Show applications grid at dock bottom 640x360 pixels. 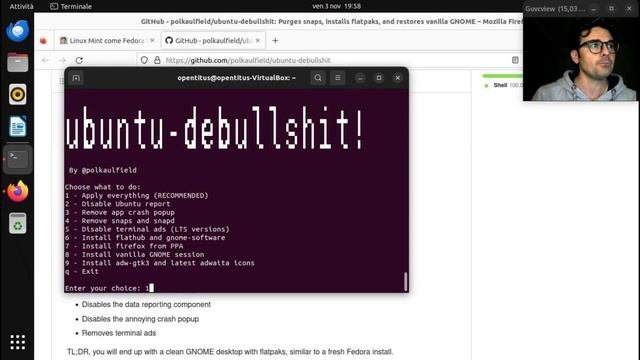(x=18, y=342)
